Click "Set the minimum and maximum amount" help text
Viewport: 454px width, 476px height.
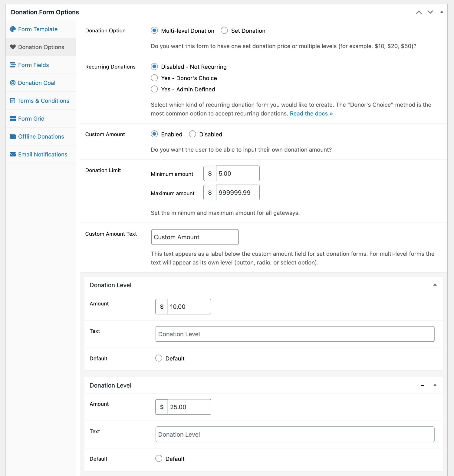click(225, 213)
